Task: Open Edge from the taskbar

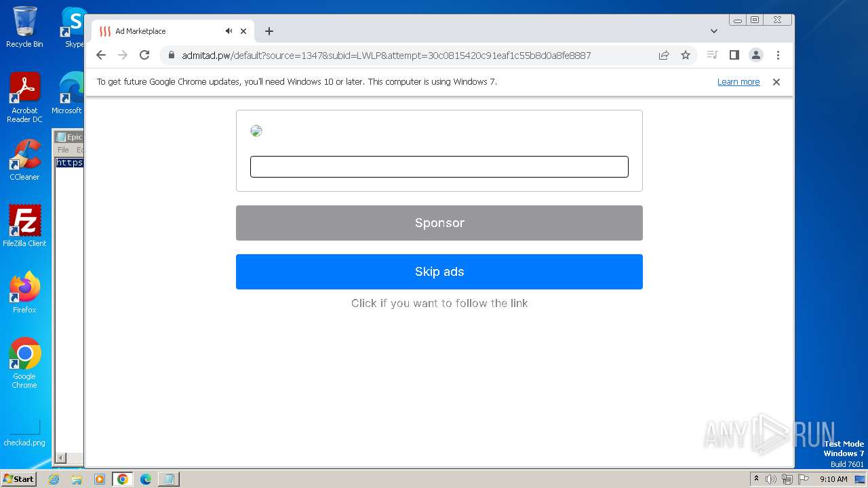Action: 145,479
